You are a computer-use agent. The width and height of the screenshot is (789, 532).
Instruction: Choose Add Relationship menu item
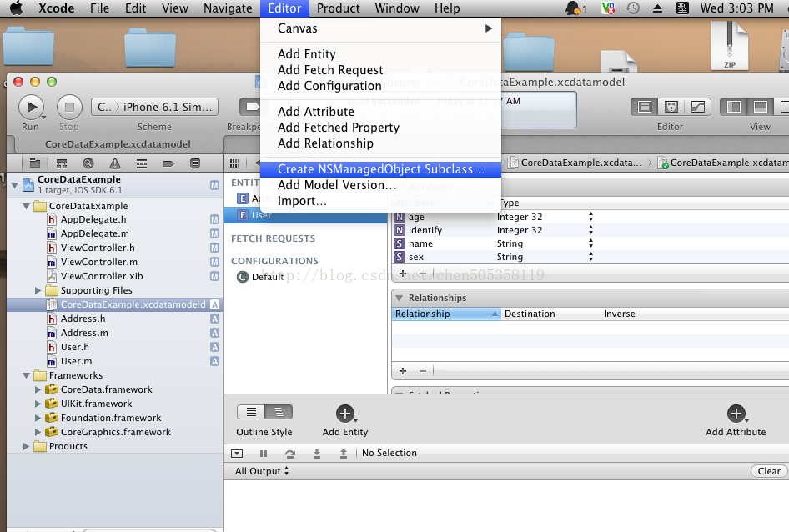[381, 143]
